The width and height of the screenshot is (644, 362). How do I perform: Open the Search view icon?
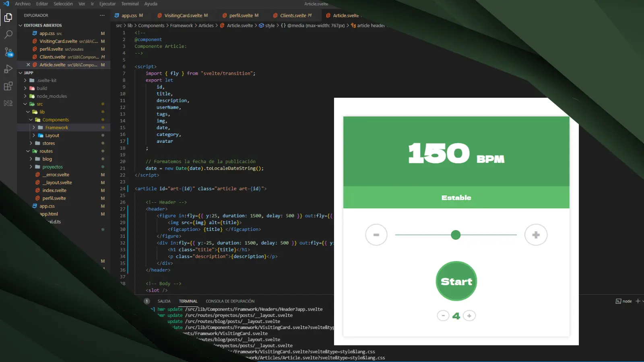(x=8, y=35)
